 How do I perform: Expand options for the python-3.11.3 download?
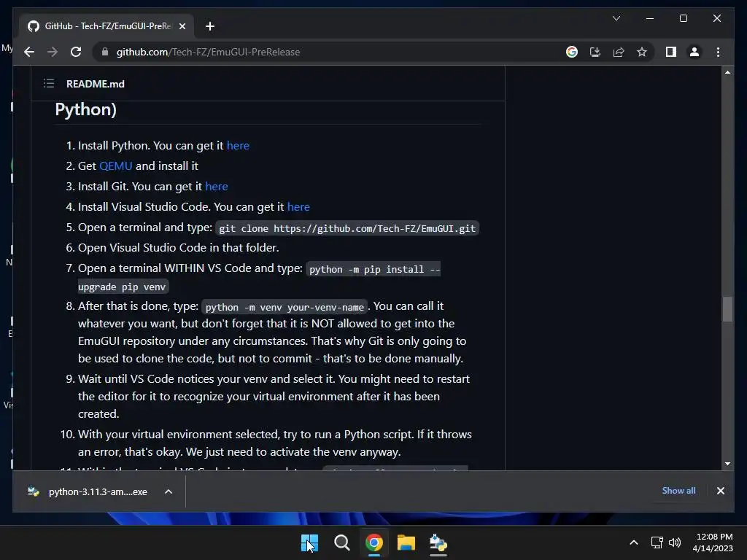[x=169, y=491]
